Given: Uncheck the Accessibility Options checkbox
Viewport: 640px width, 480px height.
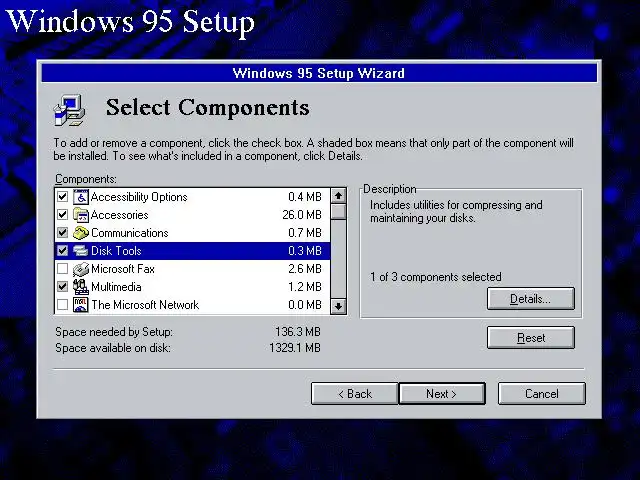Looking at the screenshot, I should click(62, 197).
